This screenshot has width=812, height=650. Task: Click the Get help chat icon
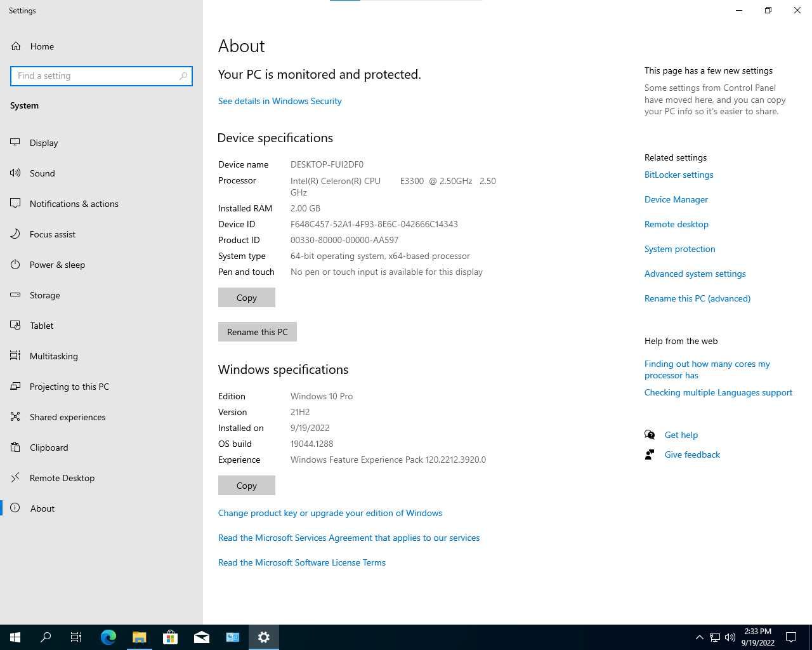click(650, 435)
